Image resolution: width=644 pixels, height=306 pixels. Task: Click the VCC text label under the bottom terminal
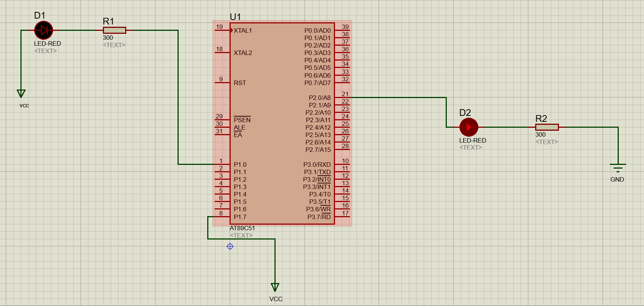point(276,299)
